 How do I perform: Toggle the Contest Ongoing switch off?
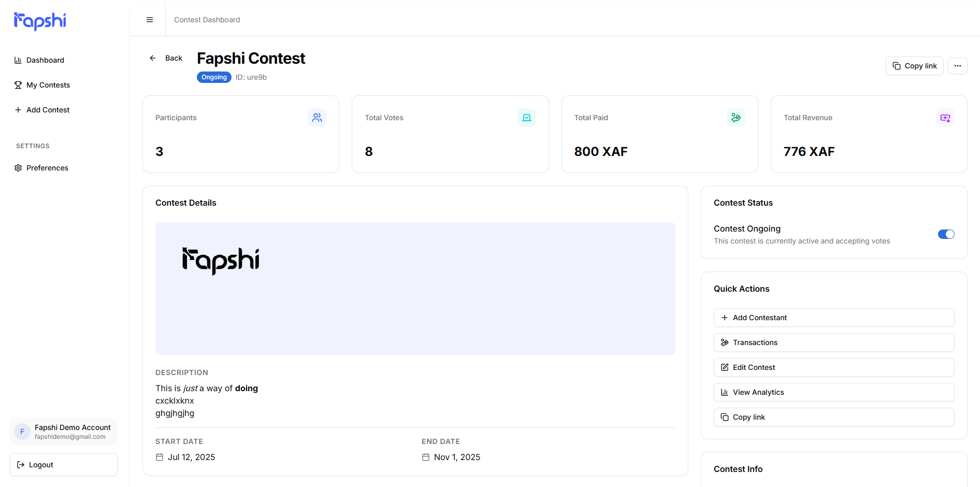click(x=946, y=234)
